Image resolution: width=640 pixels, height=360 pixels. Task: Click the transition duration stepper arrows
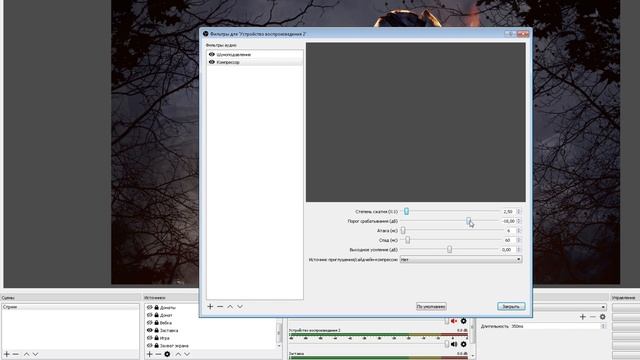603,326
